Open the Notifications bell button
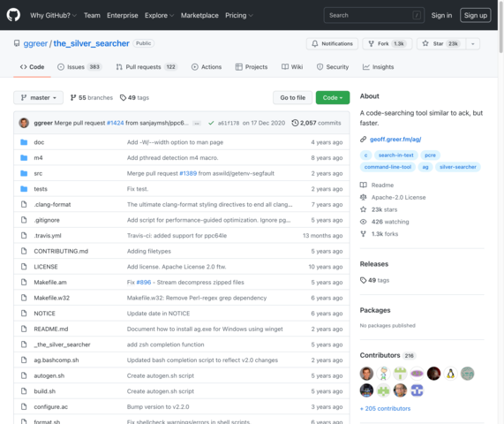 [x=333, y=44]
